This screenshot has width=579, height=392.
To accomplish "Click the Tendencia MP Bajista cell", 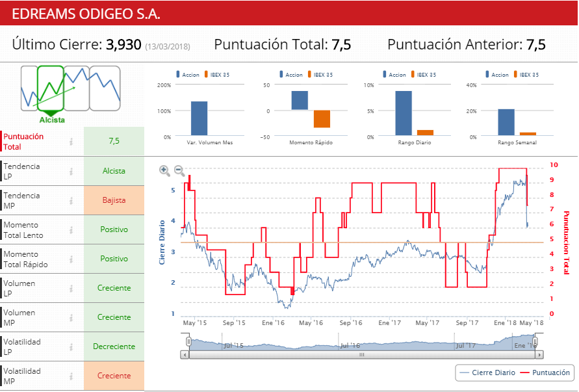I will point(114,200).
